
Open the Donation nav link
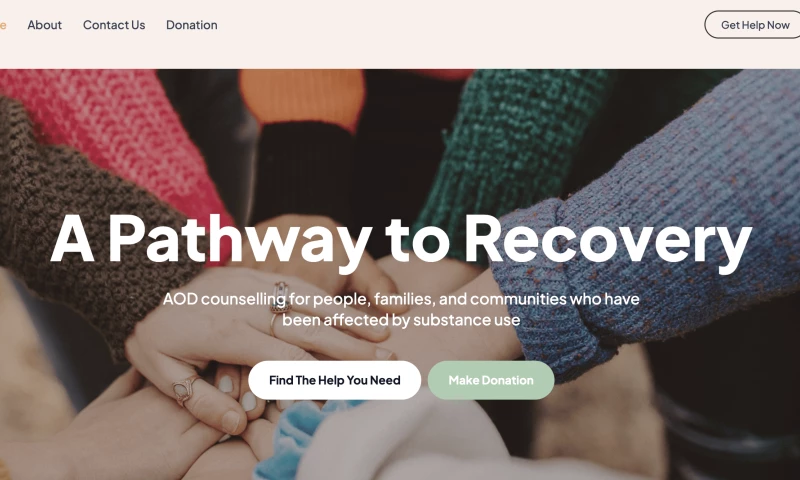[x=192, y=24]
